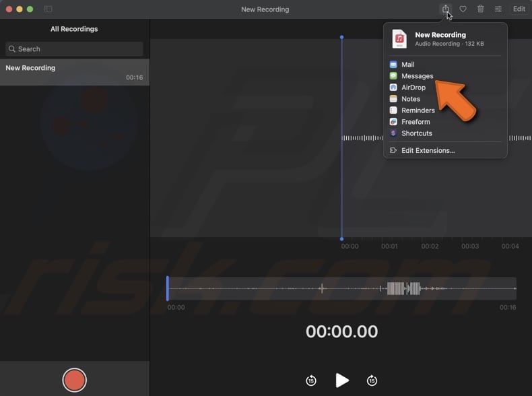This screenshot has width=532, height=396.
Task: Delete the recording with the trash icon
Action: (x=480, y=9)
